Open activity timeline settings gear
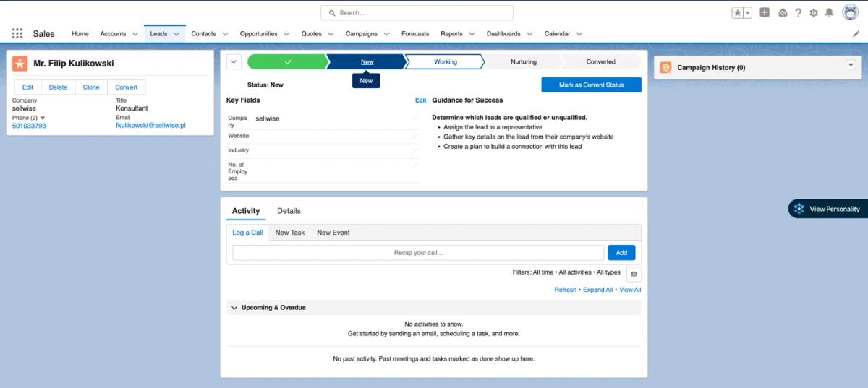The height and width of the screenshot is (388, 868). 634,274
